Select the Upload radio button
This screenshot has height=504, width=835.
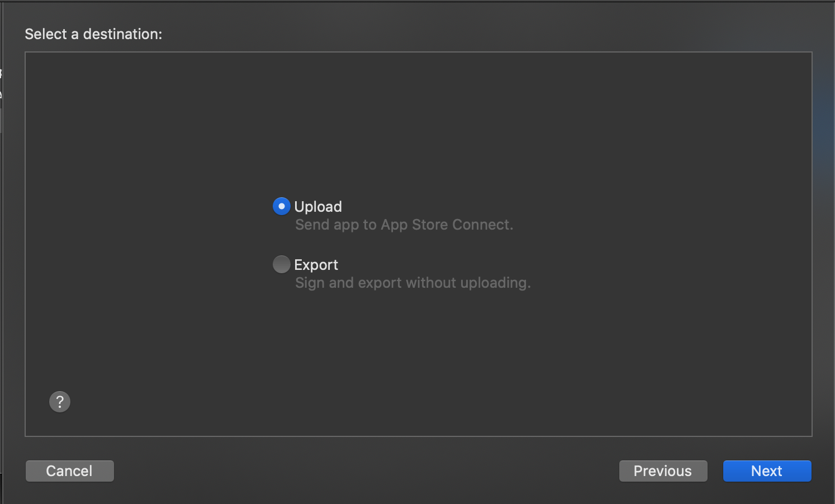click(281, 206)
